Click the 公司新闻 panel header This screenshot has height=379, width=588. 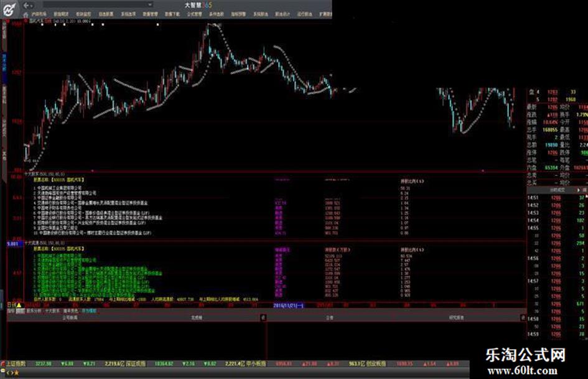(x=70, y=318)
